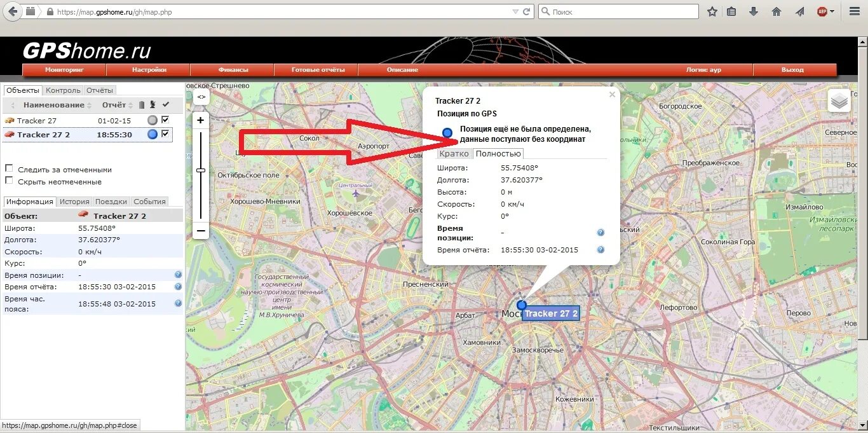The height and width of the screenshot is (433, 868).
Task: Open the Настройки menu
Action: coord(149,70)
